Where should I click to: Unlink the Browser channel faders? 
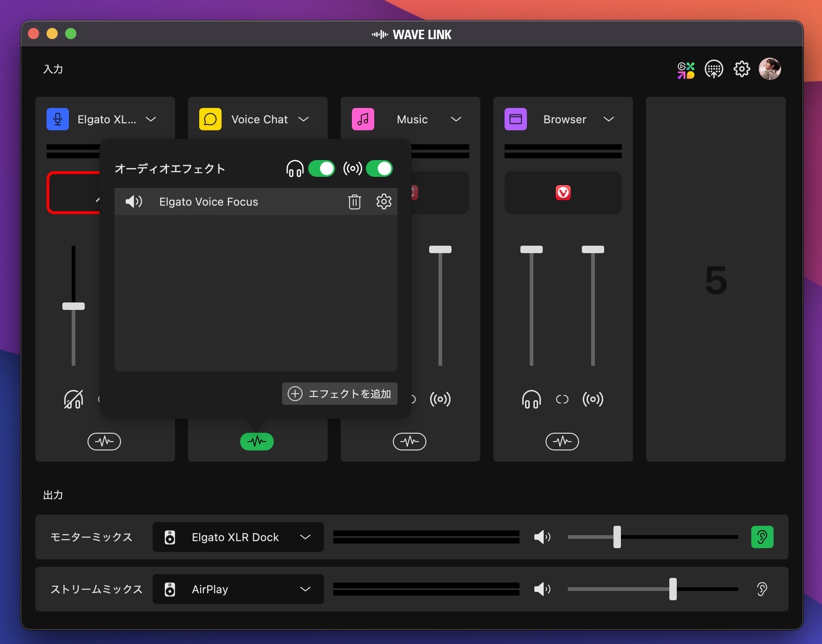click(562, 399)
